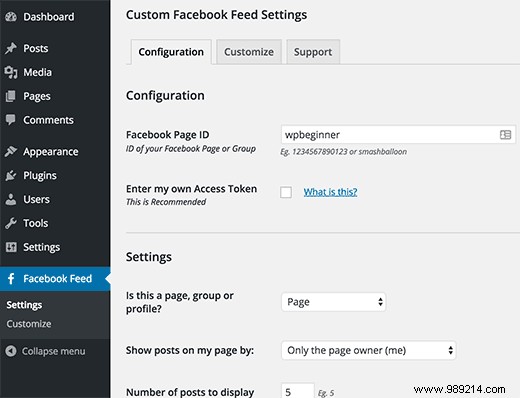This screenshot has width=520, height=398.
Task: Click the 'This is Recommended' note text
Action: click(x=166, y=202)
